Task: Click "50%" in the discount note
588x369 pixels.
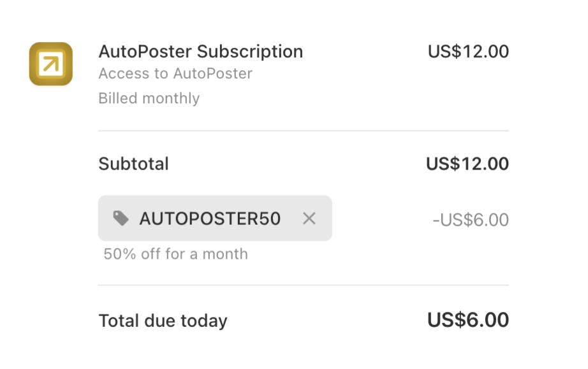Action: [x=120, y=254]
